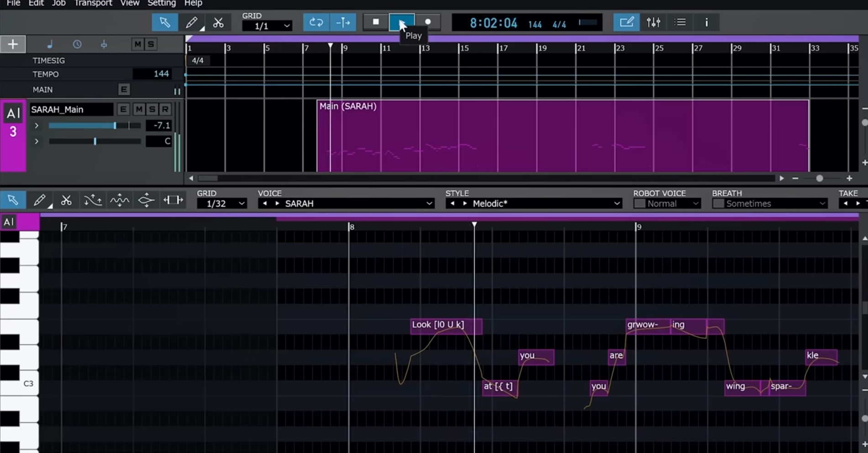Click the track timeline zoom slider handle
The width and height of the screenshot is (868, 453).
[x=820, y=178]
